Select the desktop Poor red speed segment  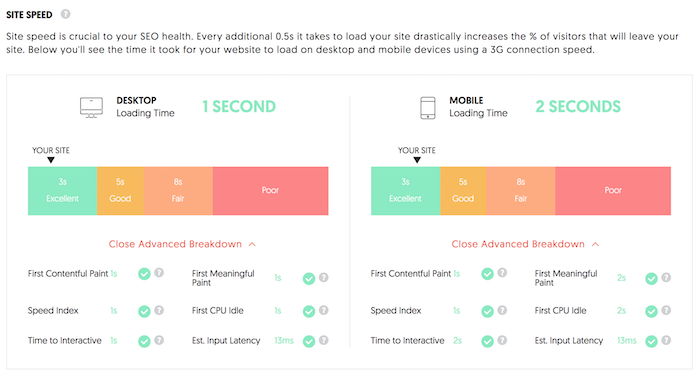tap(271, 191)
